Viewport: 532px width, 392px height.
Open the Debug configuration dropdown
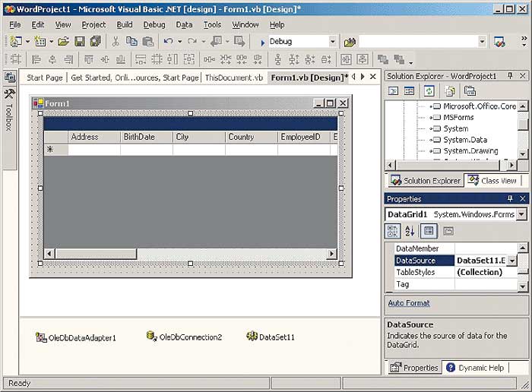click(333, 42)
